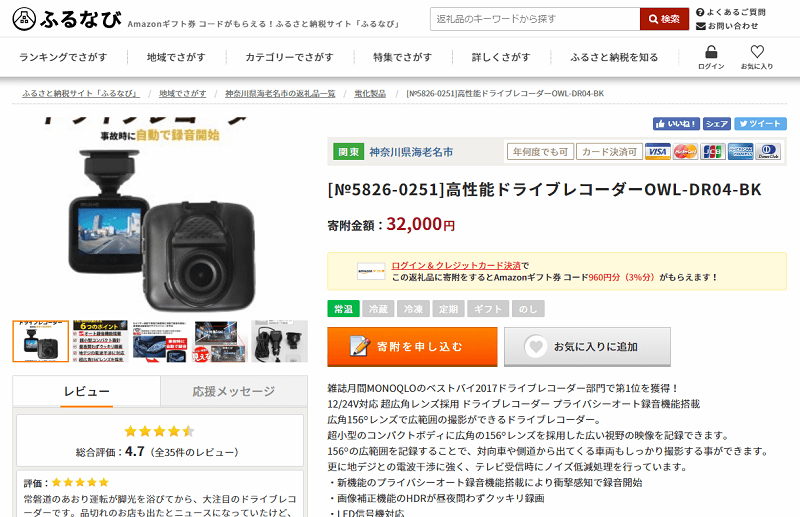Open ふるさと納税を知る menu

(x=614, y=57)
